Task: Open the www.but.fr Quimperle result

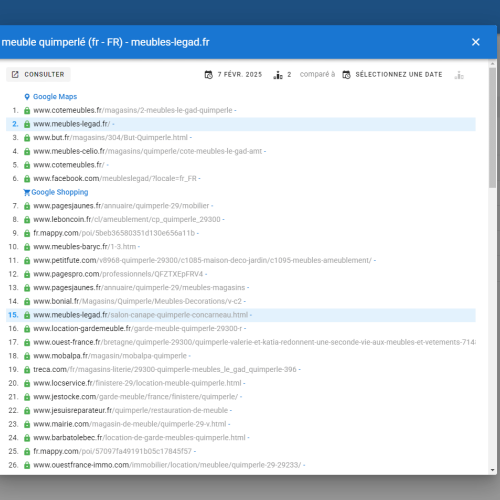Action: coord(110,138)
